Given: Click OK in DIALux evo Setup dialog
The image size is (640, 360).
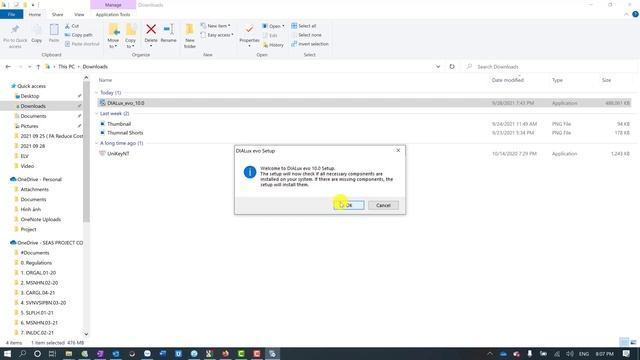Looking at the screenshot, I should tap(349, 205).
